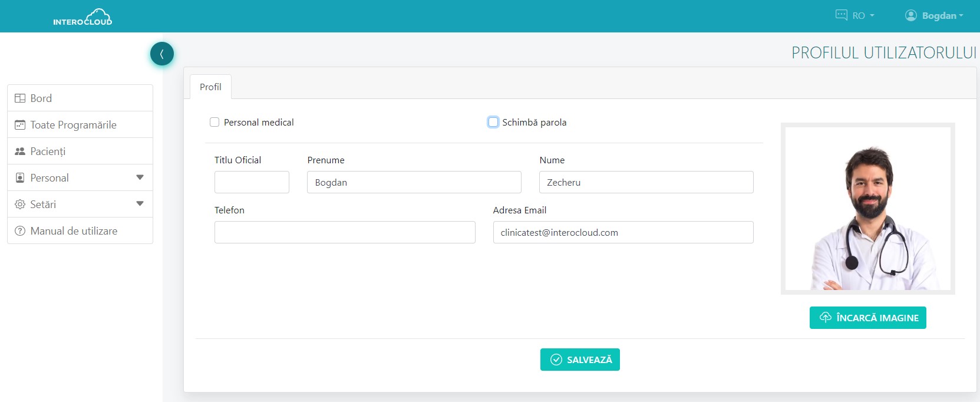Click the ÎNCARCĂ IMAGINE upload button
The width and height of the screenshot is (980, 402).
(x=867, y=318)
